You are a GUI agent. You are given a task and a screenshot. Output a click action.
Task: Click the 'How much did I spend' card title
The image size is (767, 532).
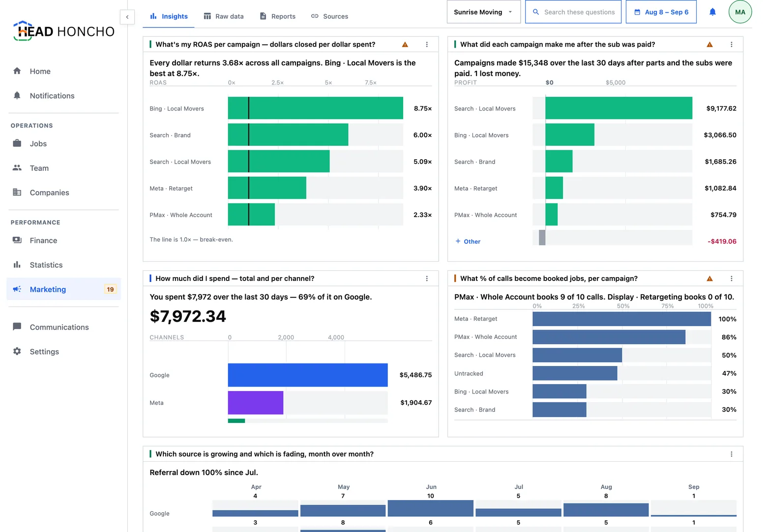[235, 279]
